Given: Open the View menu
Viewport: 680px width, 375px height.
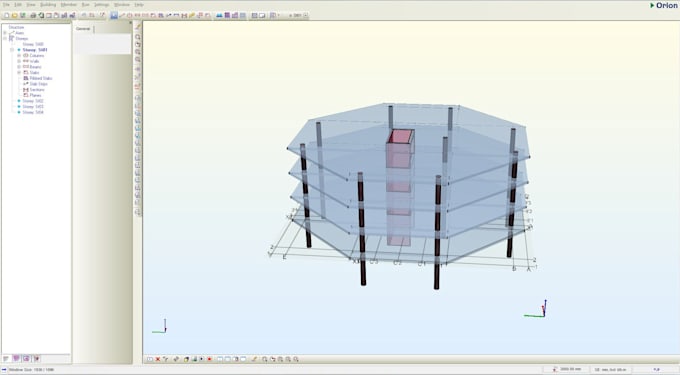Looking at the screenshot, I should tap(31, 4).
